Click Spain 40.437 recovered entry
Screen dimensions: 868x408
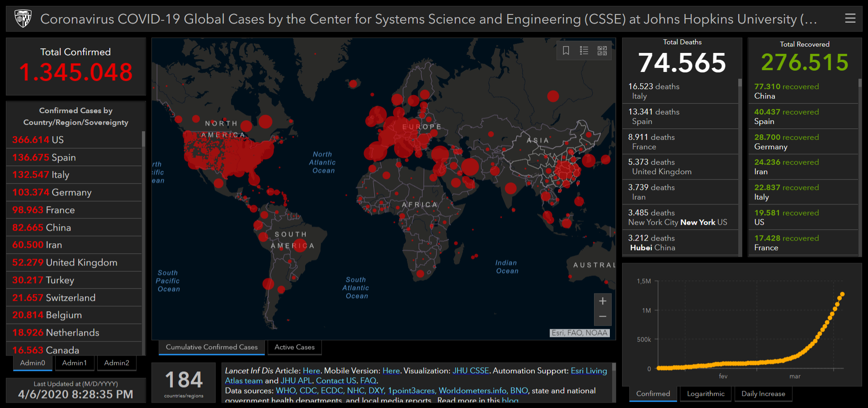pyautogui.click(x=803, y=116)
